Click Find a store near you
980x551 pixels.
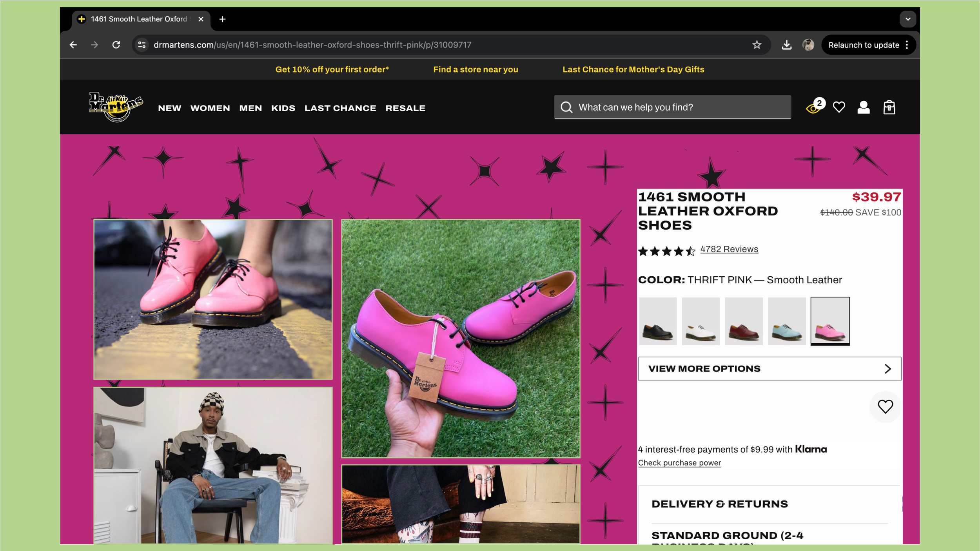pyautogui.click(x=475, y=69)
